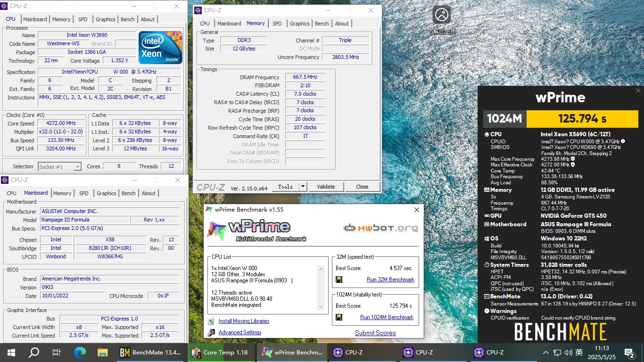Click the shield icon after 4273.98 MHz
Viewport: 644px width, 362px height.
point(573,159)
